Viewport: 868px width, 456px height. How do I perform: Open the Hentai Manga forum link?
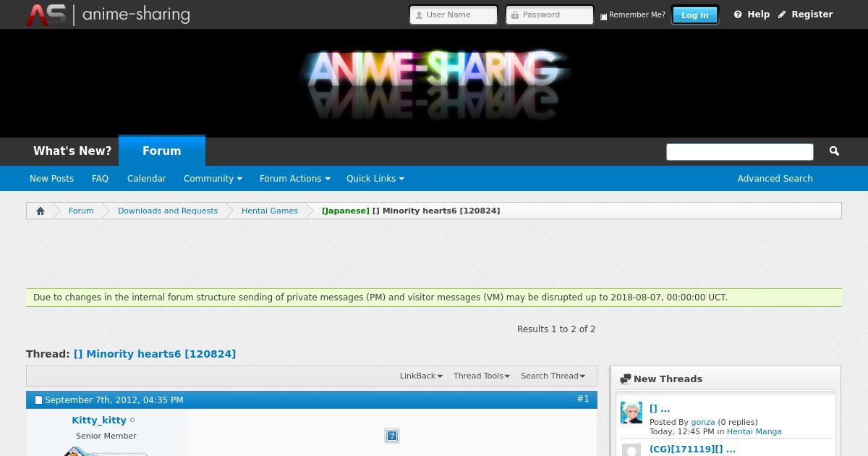click(754, 431)
